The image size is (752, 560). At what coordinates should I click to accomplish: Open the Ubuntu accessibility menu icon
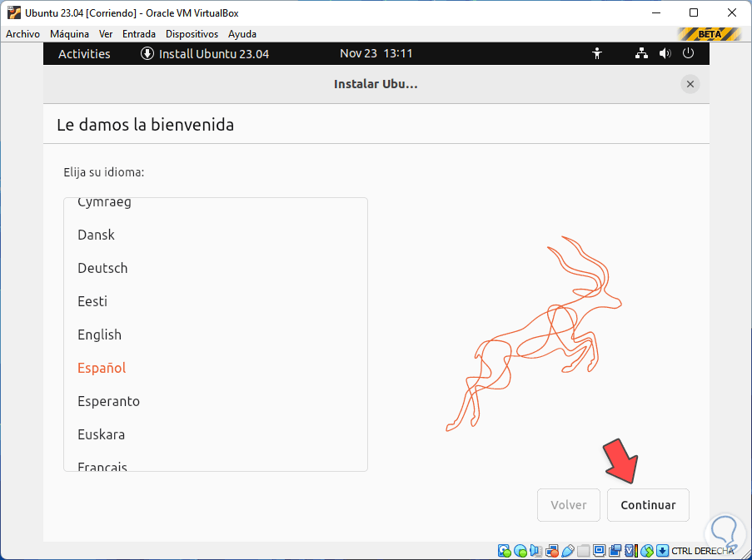[x=597, y=53]
